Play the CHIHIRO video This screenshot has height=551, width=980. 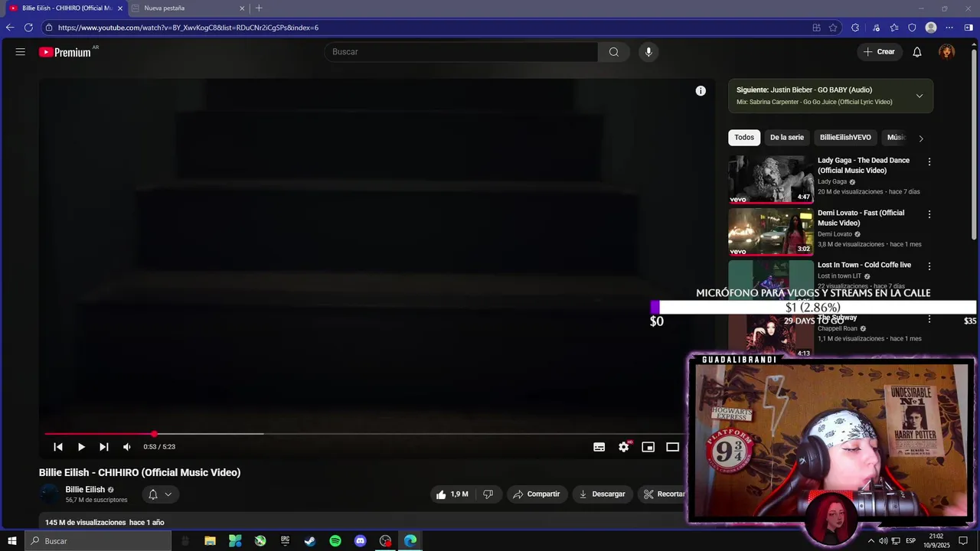point(81,447)
